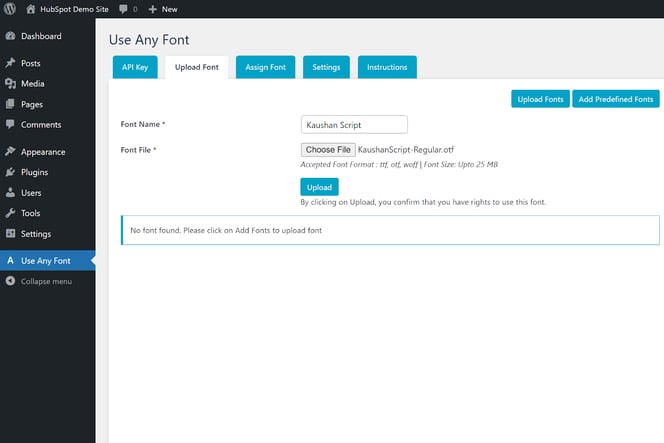Open Media in the sidebar menu
Screen dimensions: 664x443
(x=33, y=83)
